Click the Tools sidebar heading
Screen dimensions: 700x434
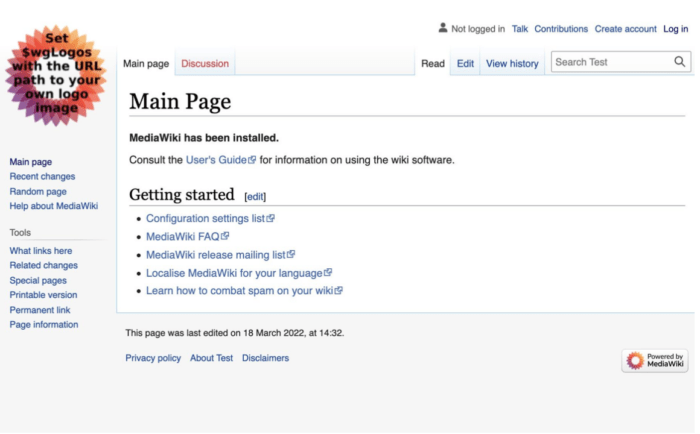pos(20,232)
